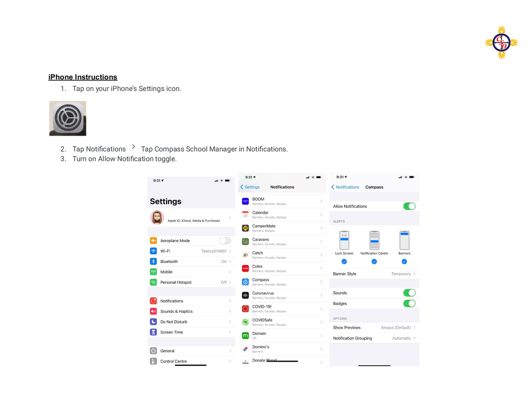Image resolution: width=532 pixels, height=411 pixels.
Task: Tap the Coronavirus app icon
Action: click(245, 295)
